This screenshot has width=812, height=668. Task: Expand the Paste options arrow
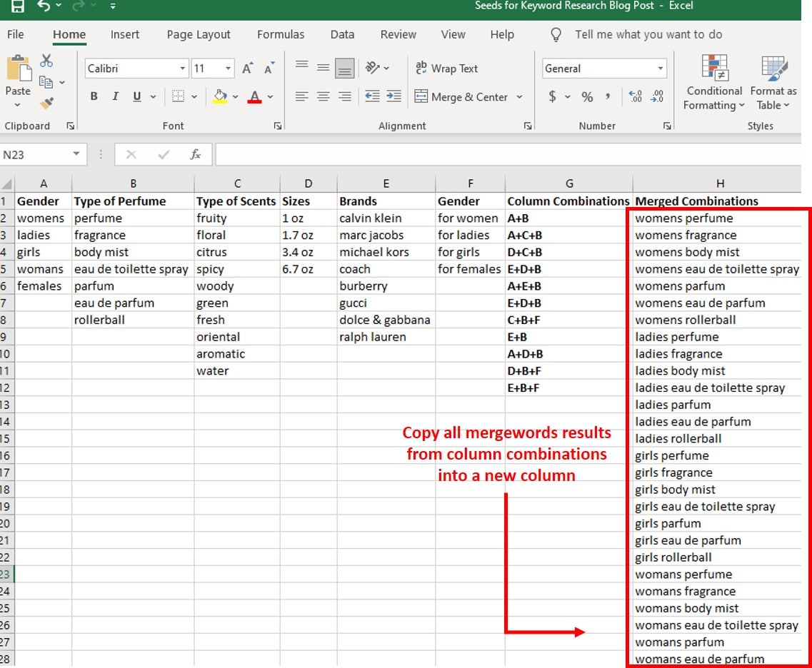pos(18,105)
